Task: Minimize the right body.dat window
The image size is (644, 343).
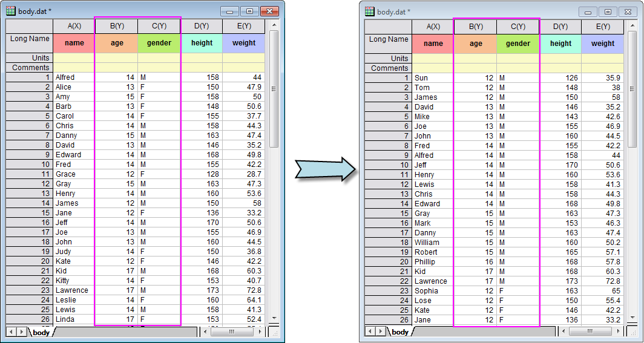Action: point(588,11)
